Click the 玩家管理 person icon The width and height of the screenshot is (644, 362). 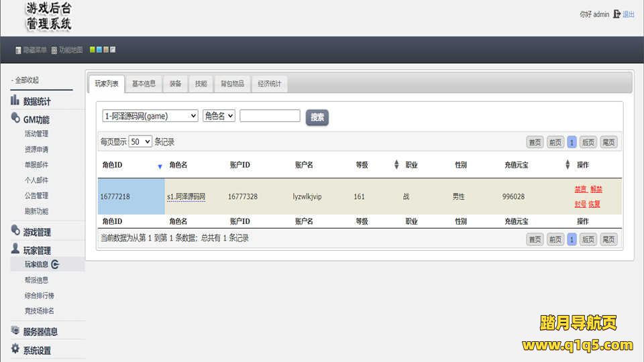click(x=15, y=249)
